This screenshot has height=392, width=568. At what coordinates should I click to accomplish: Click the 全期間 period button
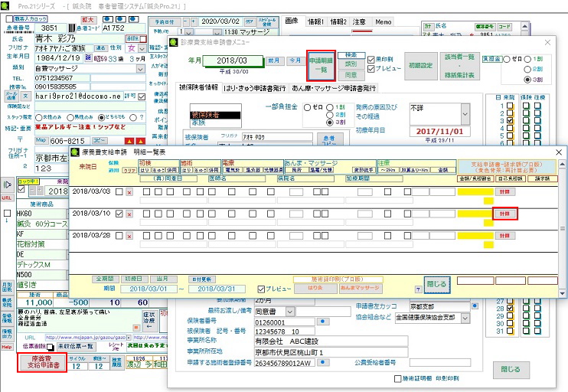point(105,279)
